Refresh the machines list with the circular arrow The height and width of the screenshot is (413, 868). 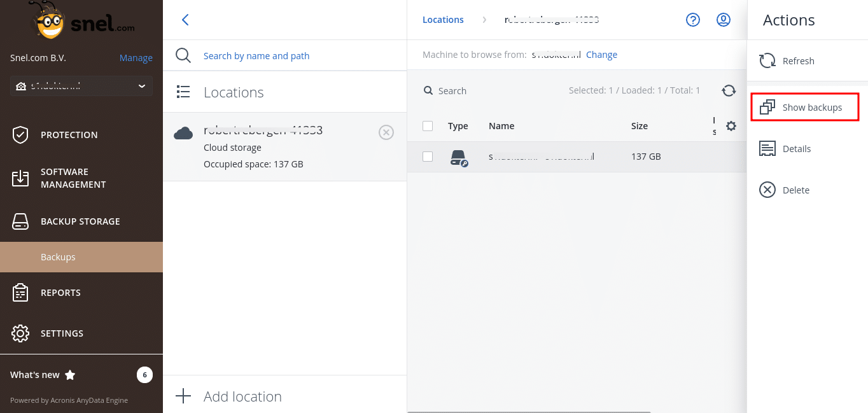pos(728,90)
